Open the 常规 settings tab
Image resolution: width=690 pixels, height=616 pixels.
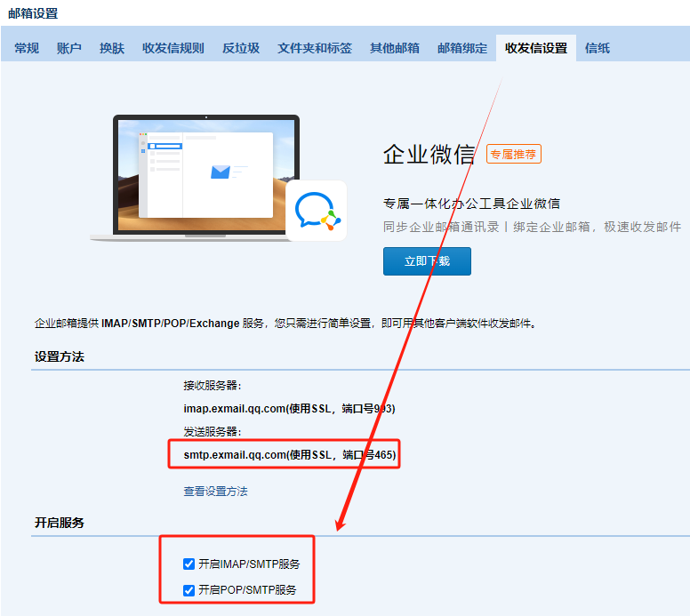pyautogui.click(x=27, y=48)
